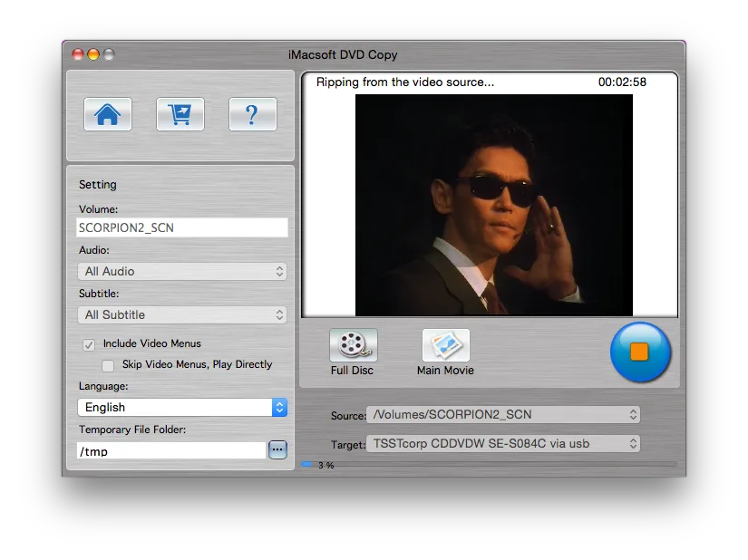Toggle the Include Video Menus checkbox

89,344
